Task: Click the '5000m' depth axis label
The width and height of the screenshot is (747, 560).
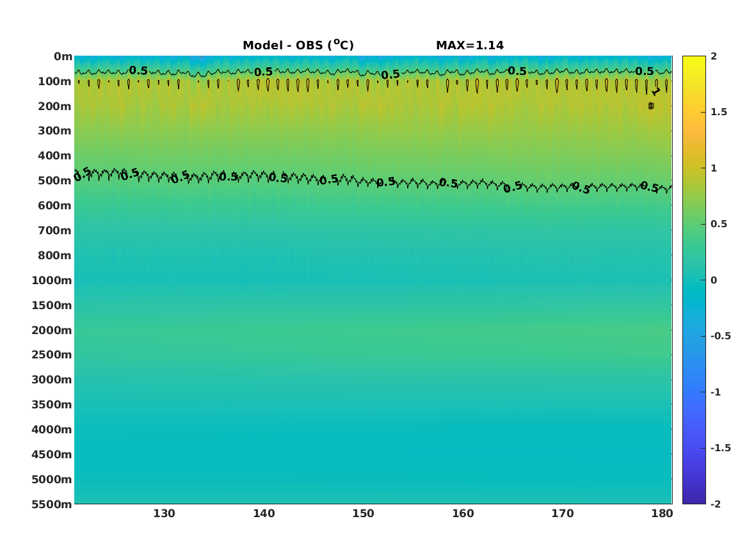Action: pyautogui.click(x=51, y=479)
